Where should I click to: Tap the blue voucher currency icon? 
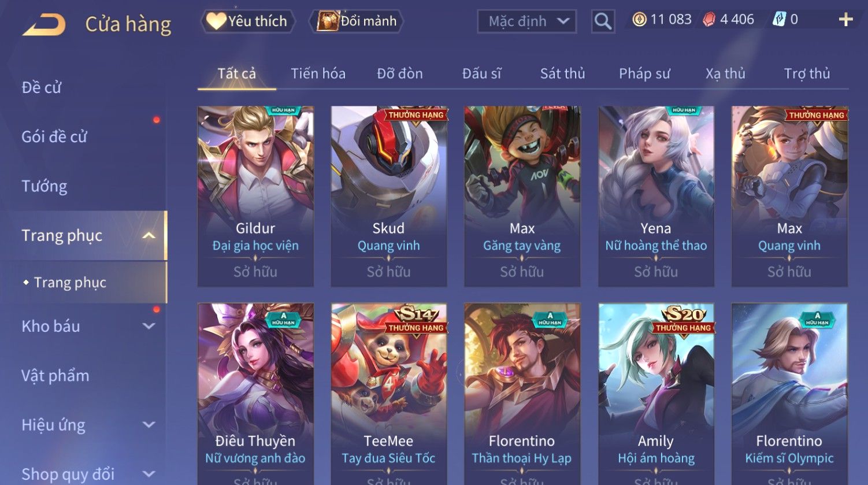tap(780, 20)
